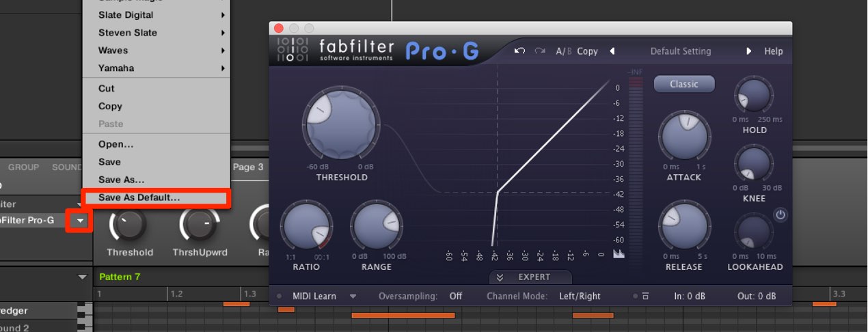Choose Open... from the context menu
The width and height of the screenshot is (868, 332).
coord(156,144)
